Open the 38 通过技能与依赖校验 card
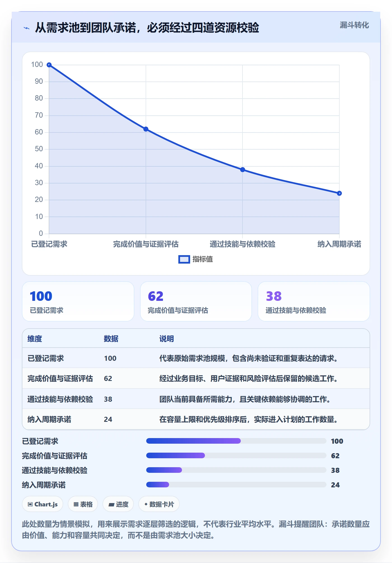 point(314,301)
